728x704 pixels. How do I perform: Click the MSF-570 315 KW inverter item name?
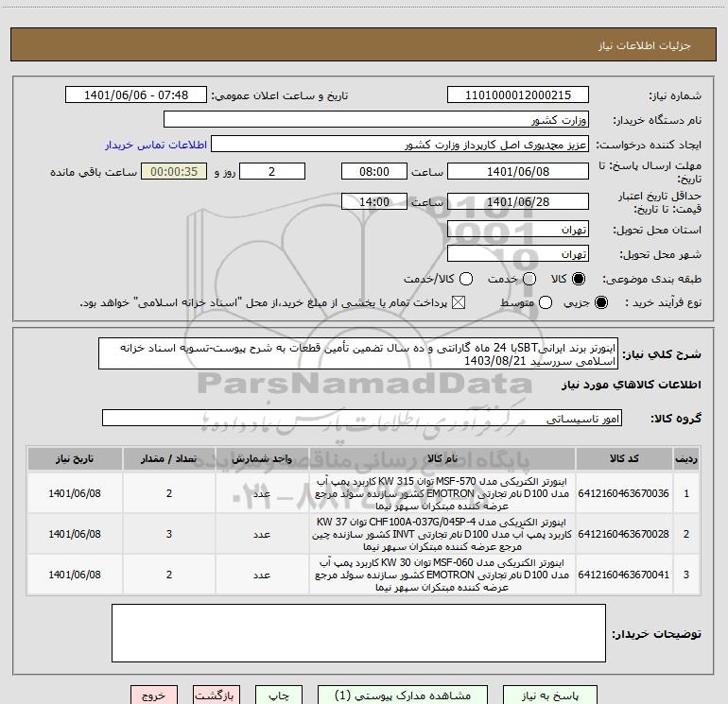point(442,493)
